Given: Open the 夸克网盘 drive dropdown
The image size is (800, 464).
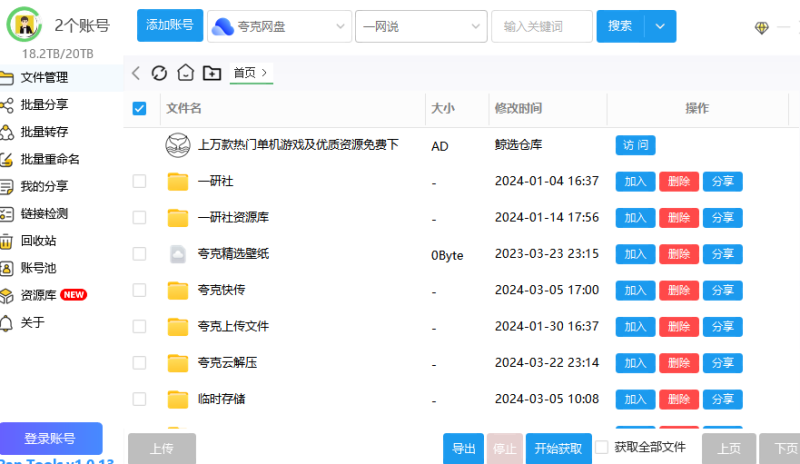Looking at the screenshot, I should [279, 26].
